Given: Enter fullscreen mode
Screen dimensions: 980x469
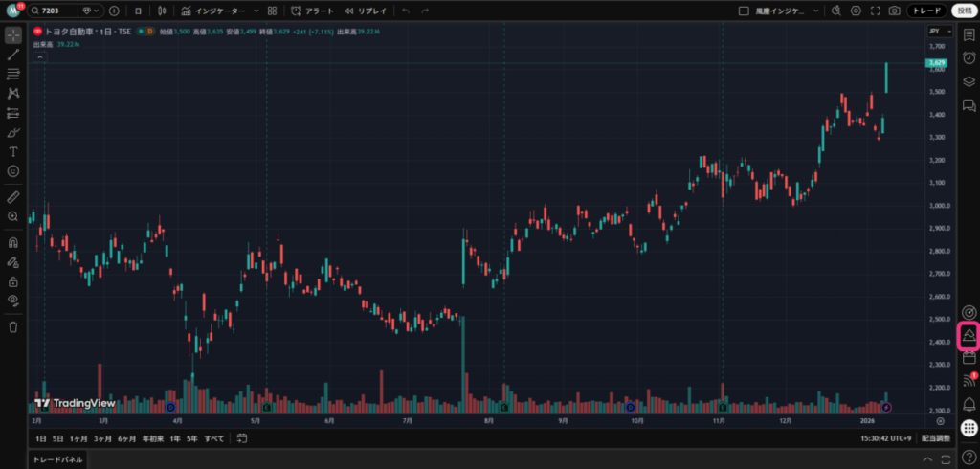Looking at the screenshot, I should 874,11.
